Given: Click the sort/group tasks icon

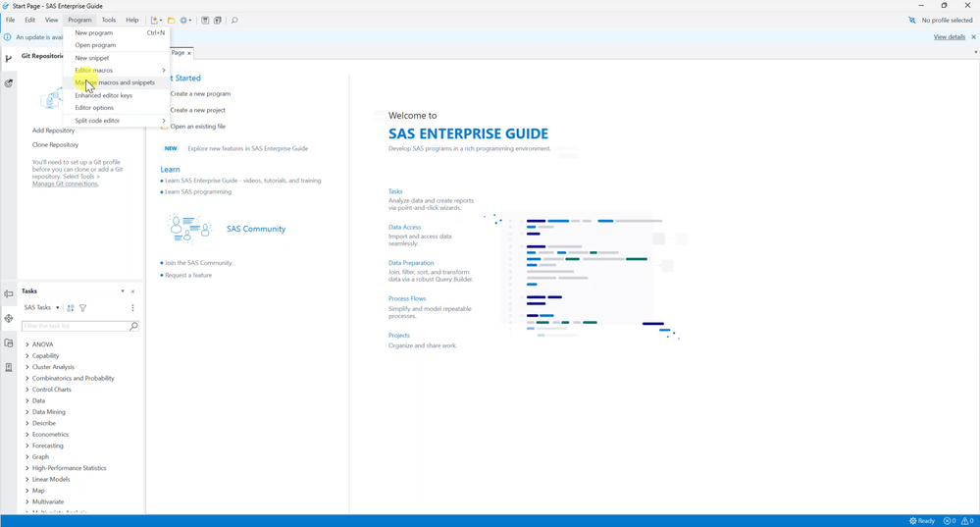Looking at the screenshot, I should (x=71, y=307).
